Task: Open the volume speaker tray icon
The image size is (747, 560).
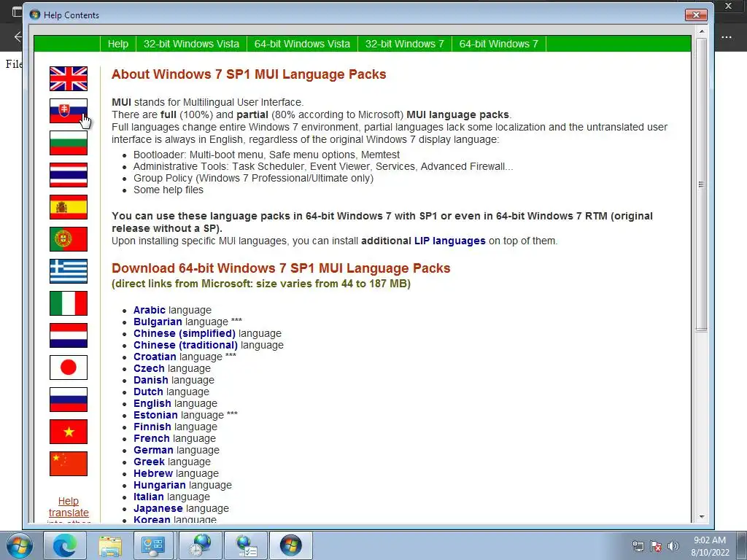Action: tap(673, 545)
